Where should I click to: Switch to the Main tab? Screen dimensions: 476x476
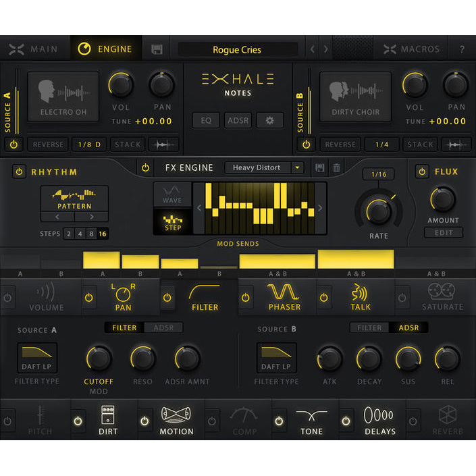click(34, 49)
